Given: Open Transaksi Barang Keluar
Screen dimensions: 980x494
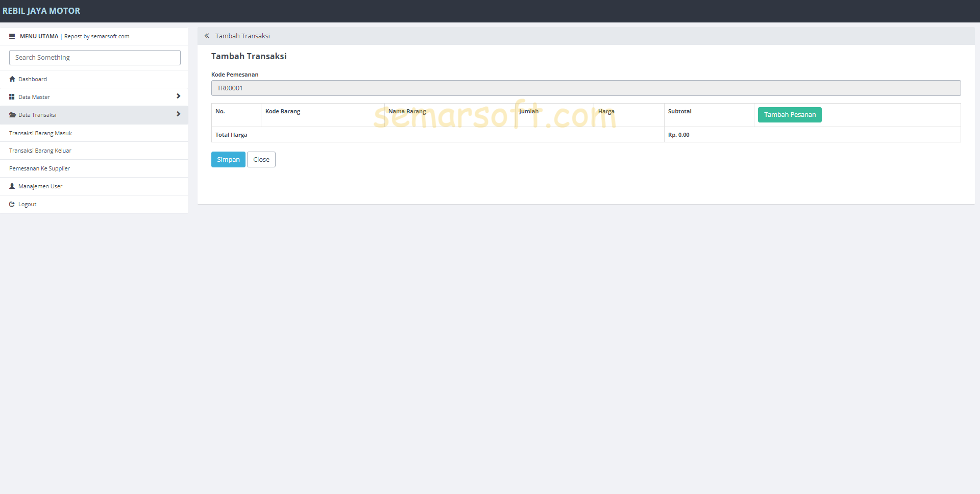Looking at the screenshot, I should pos(40,151).
